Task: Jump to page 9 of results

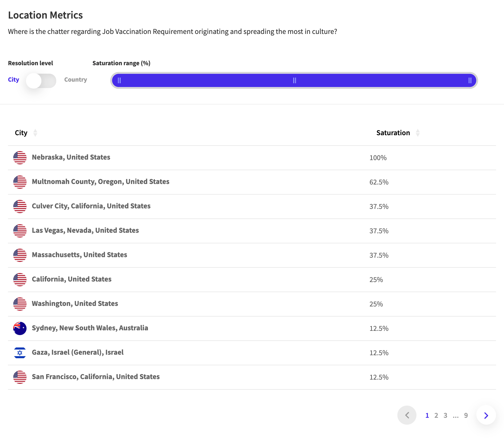Action: point(466,415)
